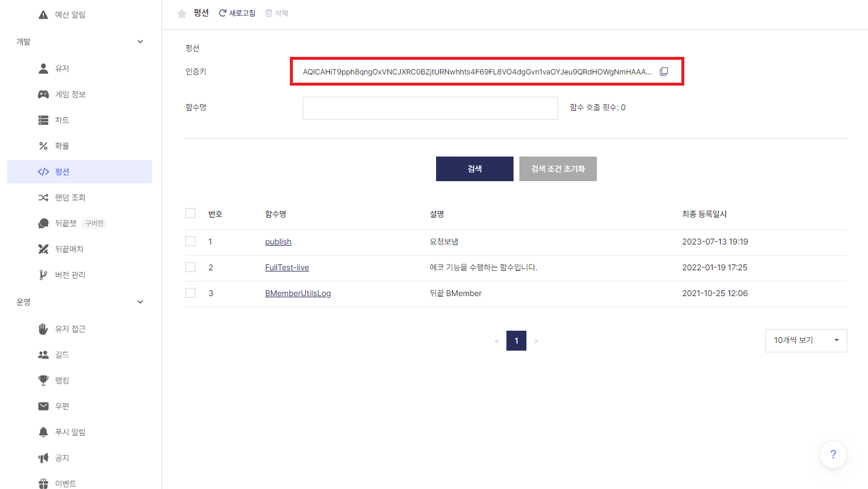Copy the 인증키 with the copy icon
Image resolution: width=868 pixels, height=489 pixels.
[664, 72]
